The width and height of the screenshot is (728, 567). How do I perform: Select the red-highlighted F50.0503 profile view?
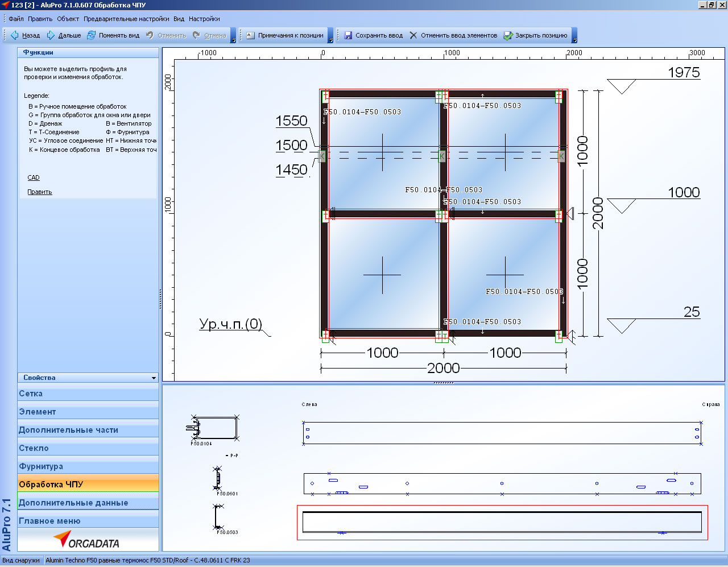point(502,522)
